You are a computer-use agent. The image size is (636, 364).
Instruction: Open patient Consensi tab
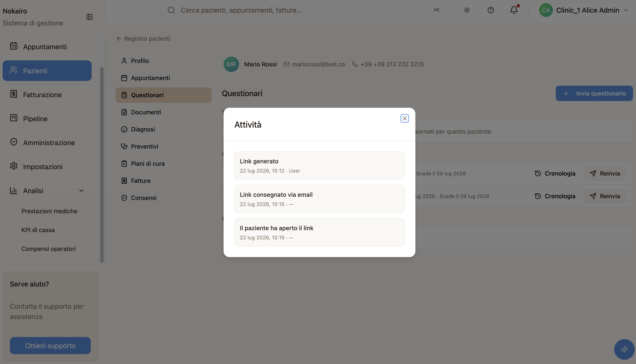(164, 198)
